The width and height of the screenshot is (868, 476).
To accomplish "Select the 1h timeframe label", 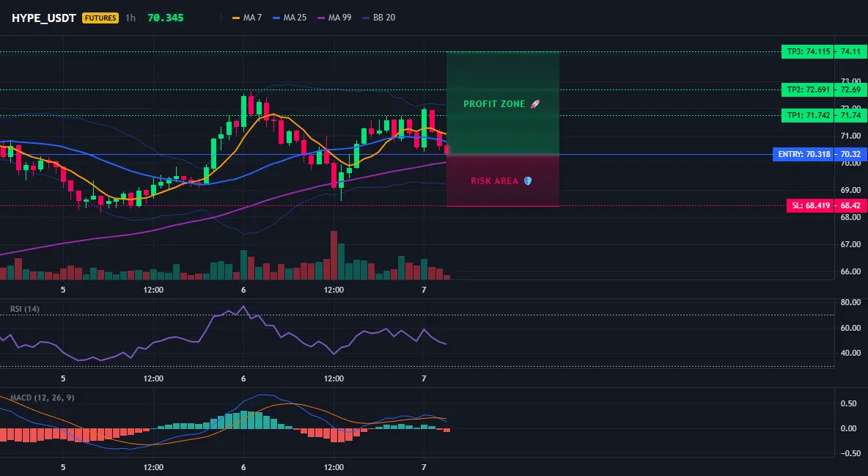I will [130, 18].
